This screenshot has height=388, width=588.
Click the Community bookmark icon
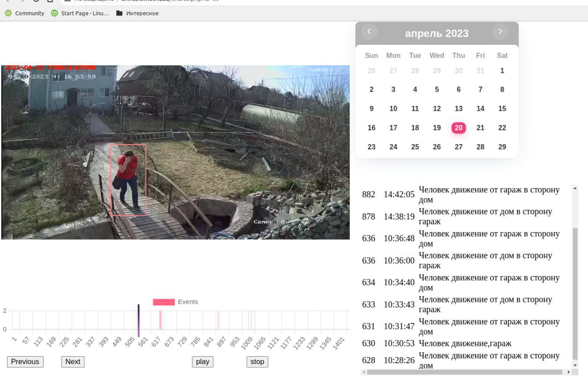tap(8, 13)
